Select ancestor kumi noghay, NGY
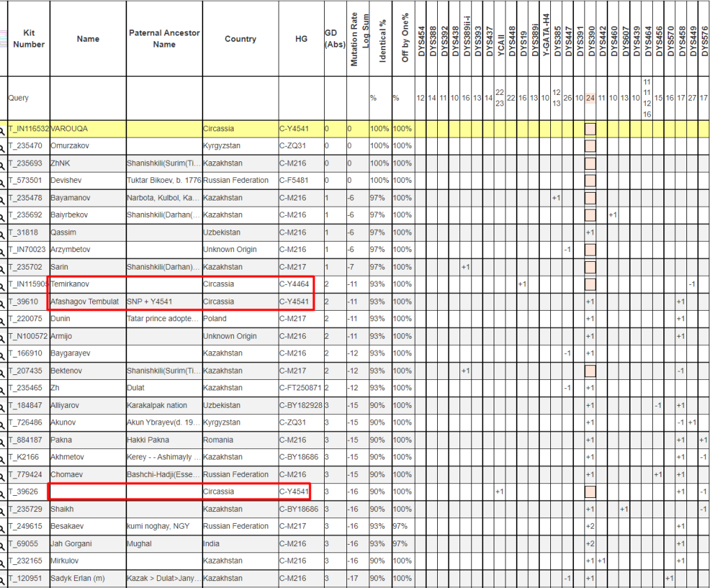Viewport: 715px width, 588px height. (x=158, y=527)
